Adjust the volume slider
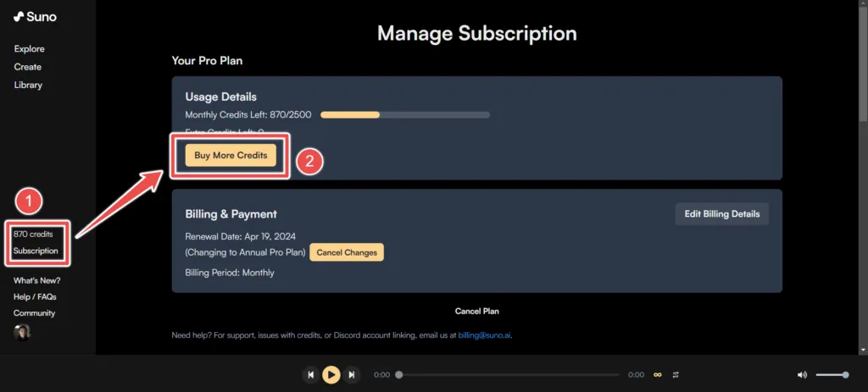Viewport: 868px width, 392px height. pos(832,374)
